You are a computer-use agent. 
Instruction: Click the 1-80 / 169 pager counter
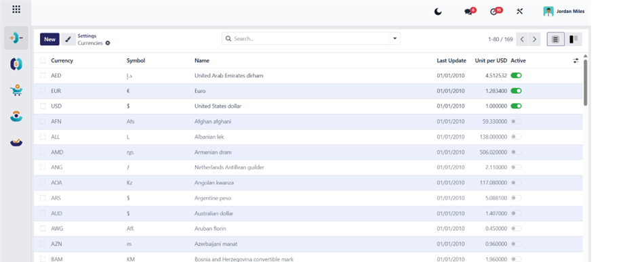pyautogui.click(x=500, y=39)
